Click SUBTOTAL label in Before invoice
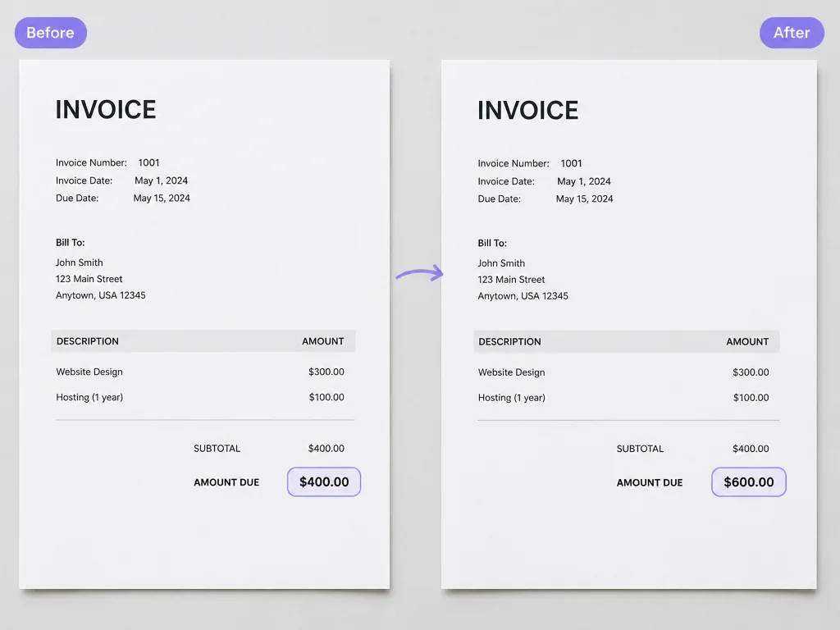Screen dimensions: 840x630 [217, 449]
